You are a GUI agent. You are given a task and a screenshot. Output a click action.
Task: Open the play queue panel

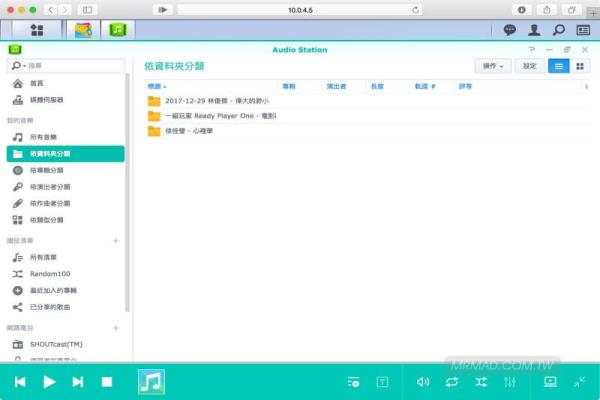(x=353, y=382)
